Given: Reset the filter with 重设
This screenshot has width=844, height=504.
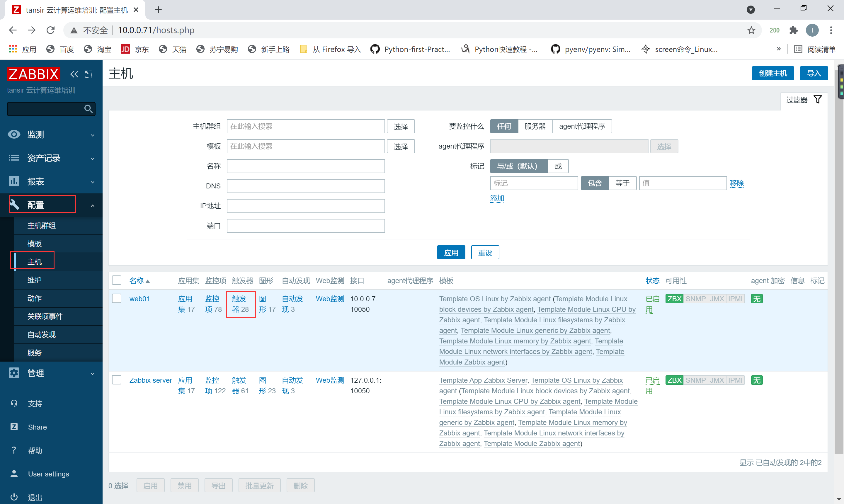Looking at the screenshot, I should (x=485, y=252).
